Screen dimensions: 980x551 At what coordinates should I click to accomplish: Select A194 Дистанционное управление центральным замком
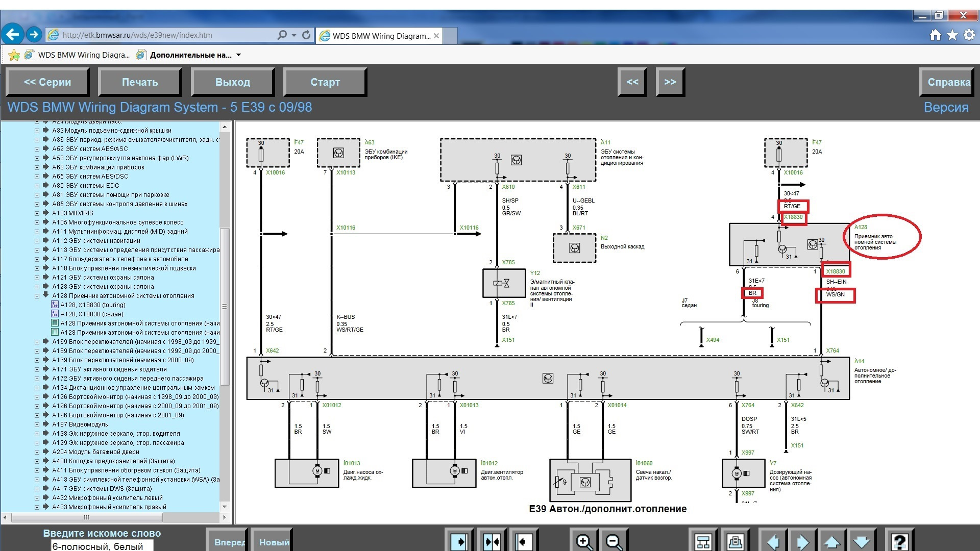tap(133, 388)
